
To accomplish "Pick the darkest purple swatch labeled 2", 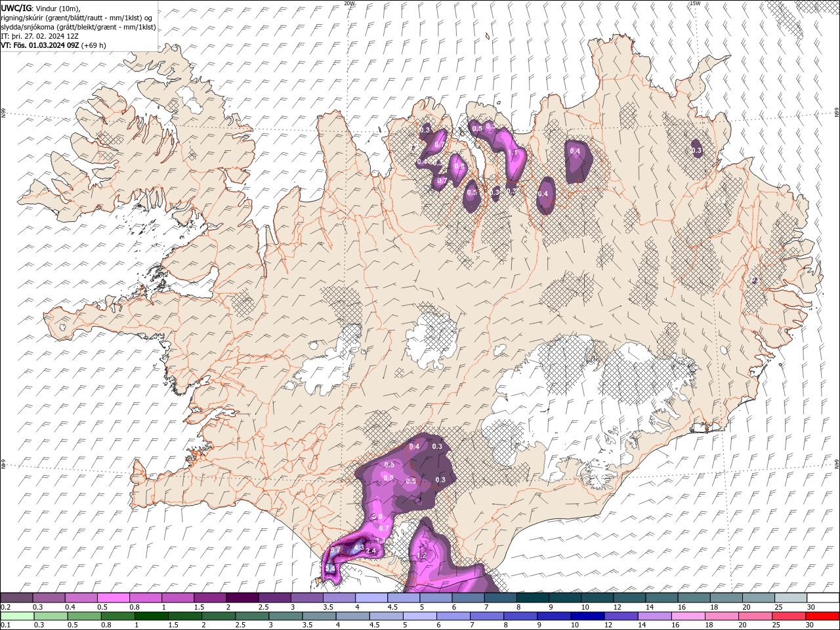I will pyautogui.click(x=242, y=598).
